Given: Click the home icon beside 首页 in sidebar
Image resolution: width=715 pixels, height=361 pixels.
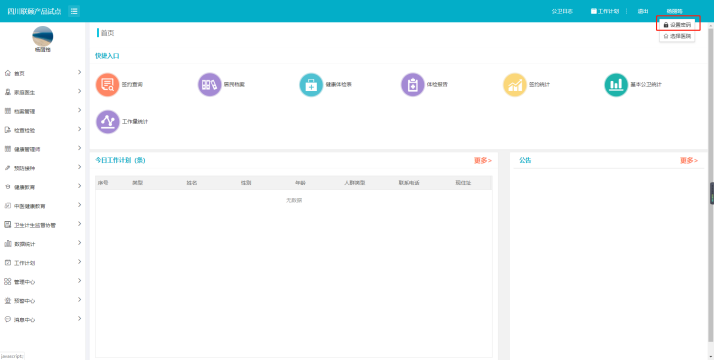Looking at the screenshot, I should 7,73.
